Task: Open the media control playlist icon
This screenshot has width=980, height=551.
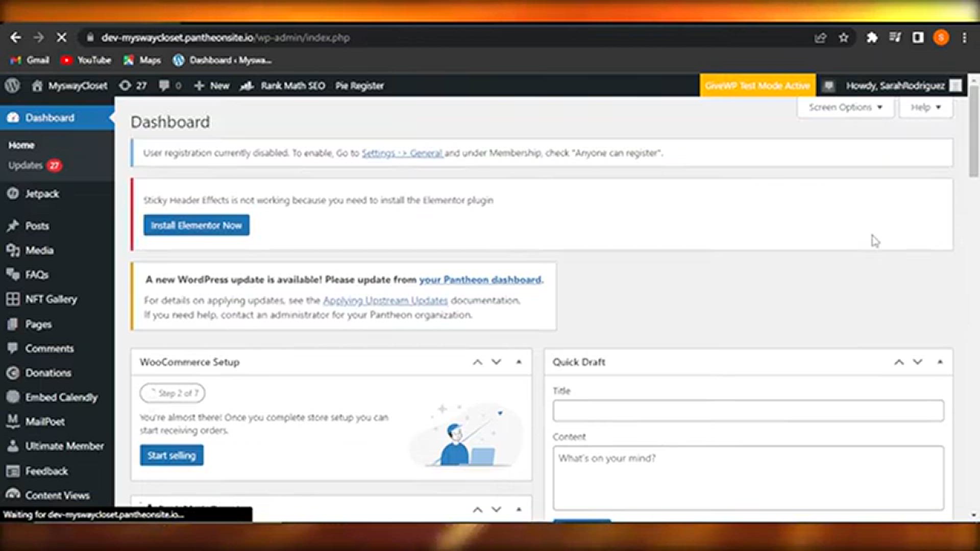Action: [x=895, y=37]
